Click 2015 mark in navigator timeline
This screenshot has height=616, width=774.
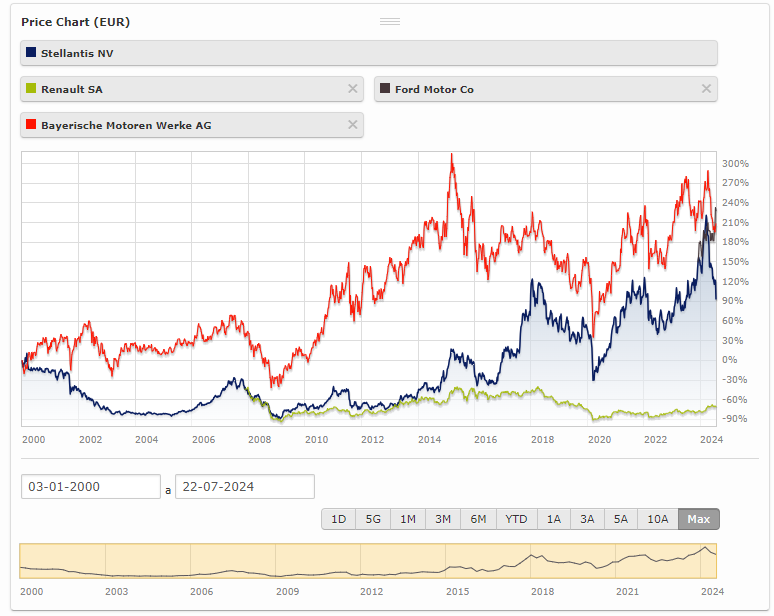tap(458, 591)
